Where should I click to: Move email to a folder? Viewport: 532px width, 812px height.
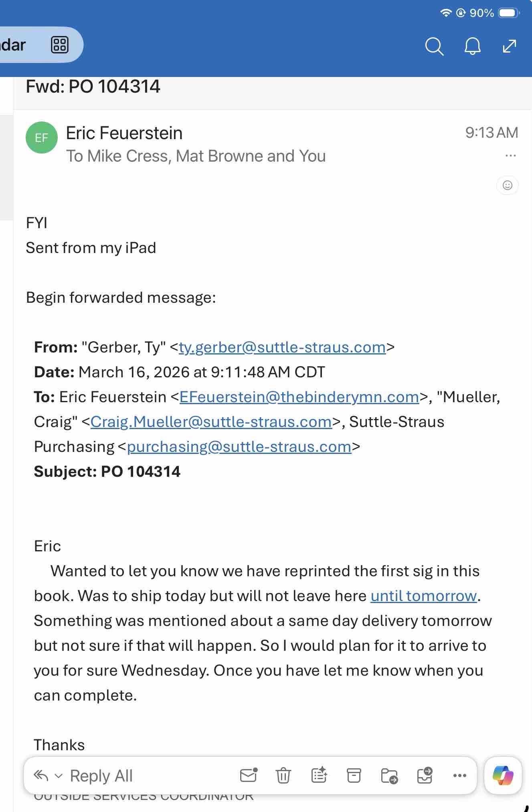point(389,776)
